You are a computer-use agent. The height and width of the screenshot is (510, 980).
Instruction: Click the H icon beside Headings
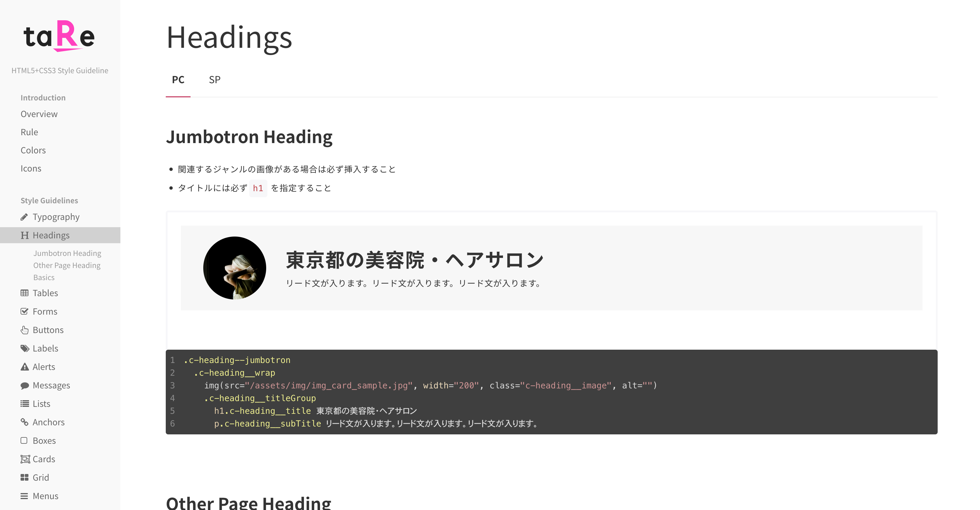click(x=25, y=235)
